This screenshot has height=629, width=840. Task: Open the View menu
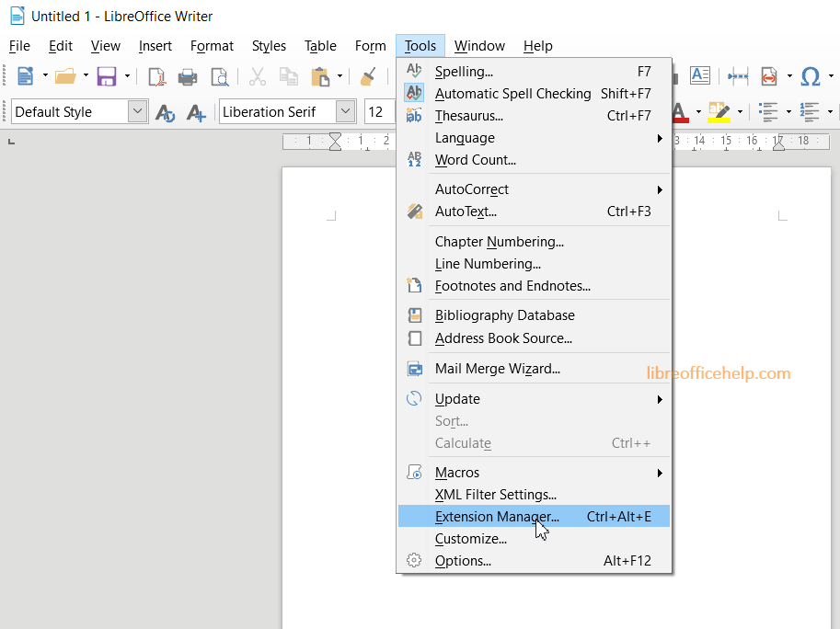(x=106, y=46)
